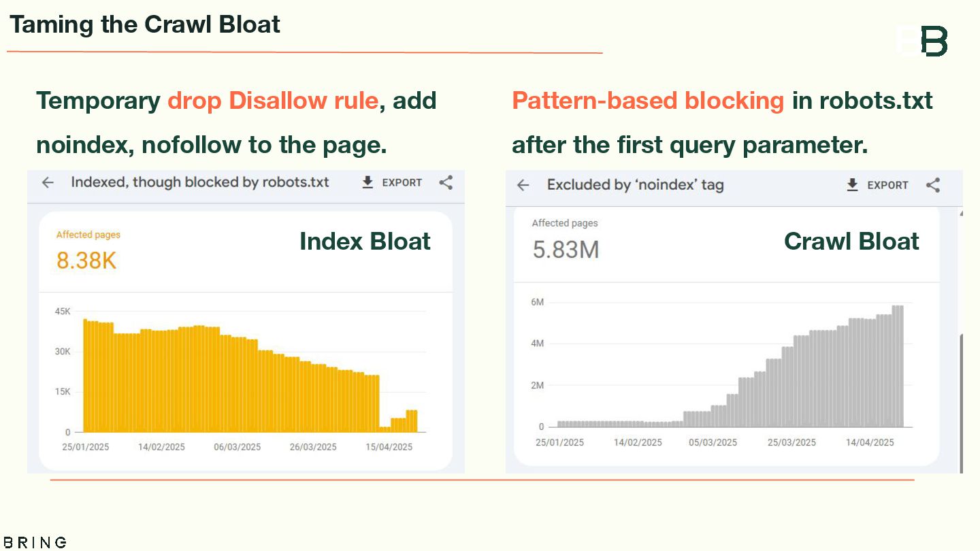The width and height of the screenshot is (980, 551).
Task: Click the green B logo in top-right corner
Action: (x=934, y=41)
